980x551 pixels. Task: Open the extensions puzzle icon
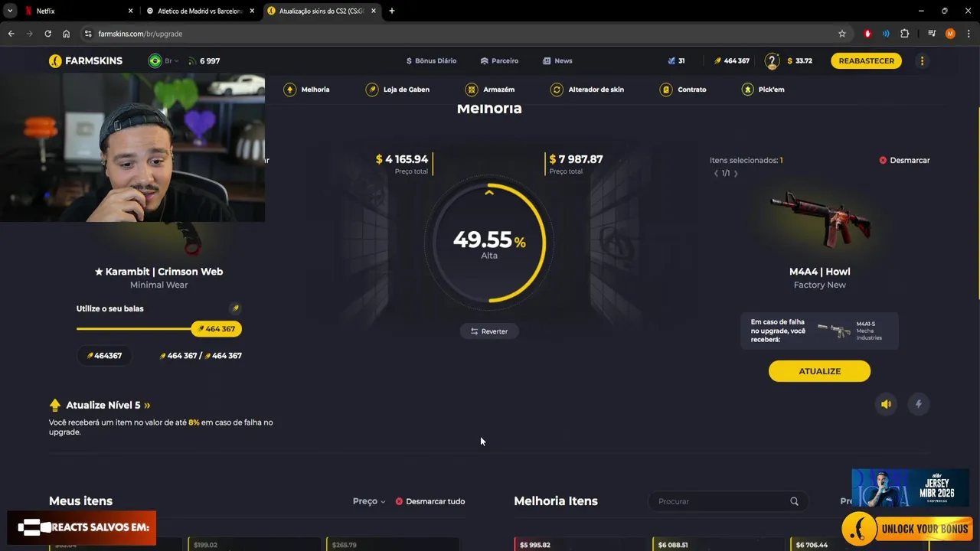(x=904, y=34)
